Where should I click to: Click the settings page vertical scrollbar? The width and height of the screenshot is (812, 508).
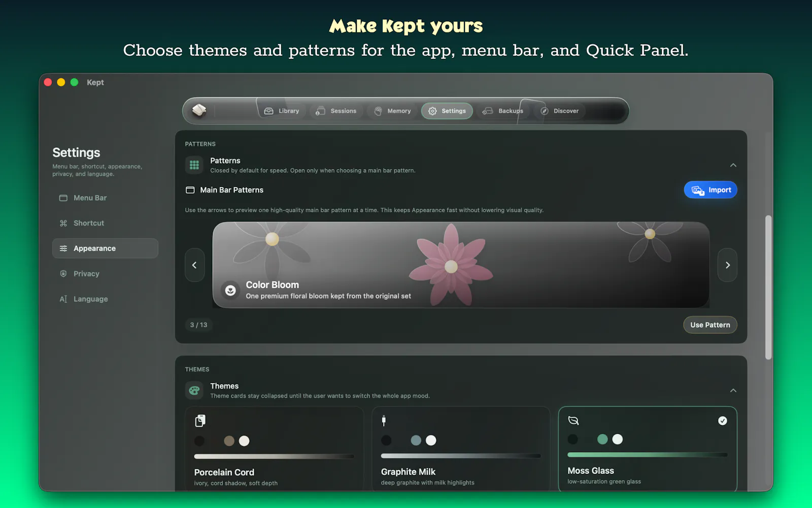click(x=768, y=288)
